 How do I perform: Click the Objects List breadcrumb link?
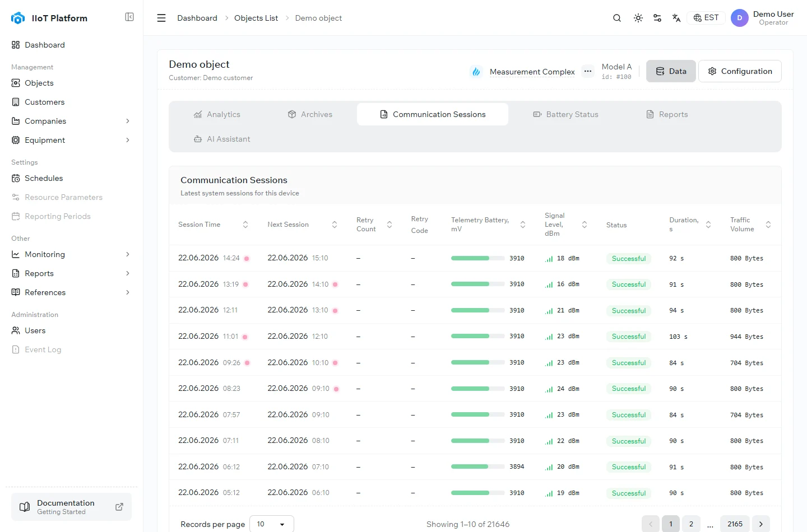tap(256, 18)
